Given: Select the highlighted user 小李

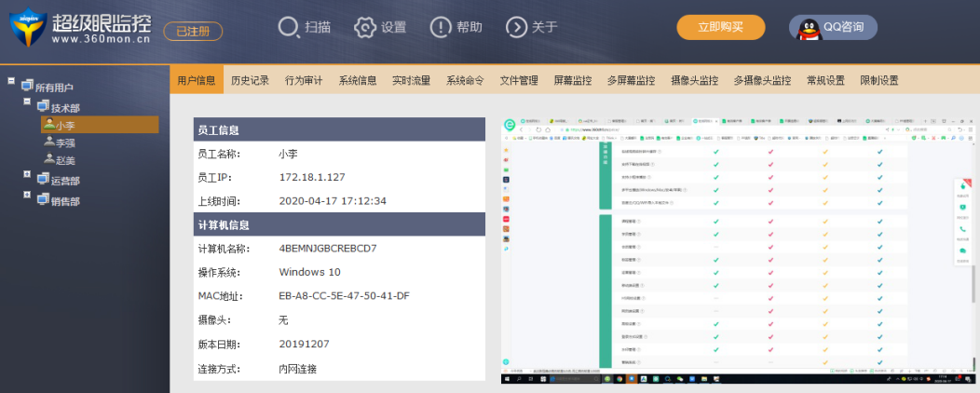Looking at the screenshot, I should [64, 125].
